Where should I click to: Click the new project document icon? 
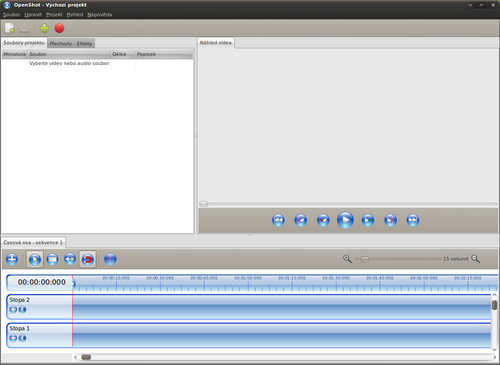pos(10,28)
